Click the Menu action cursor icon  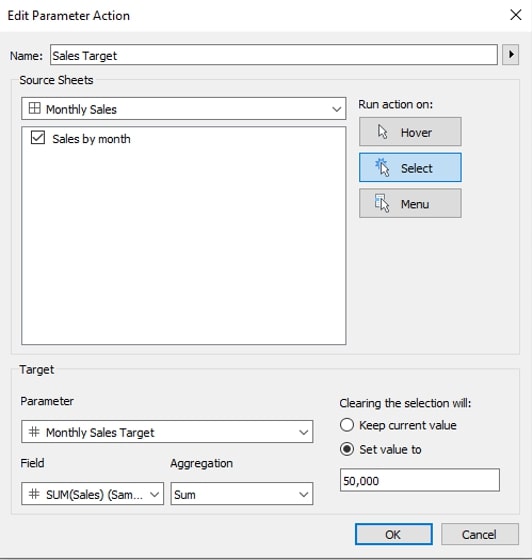pos(382,203)
